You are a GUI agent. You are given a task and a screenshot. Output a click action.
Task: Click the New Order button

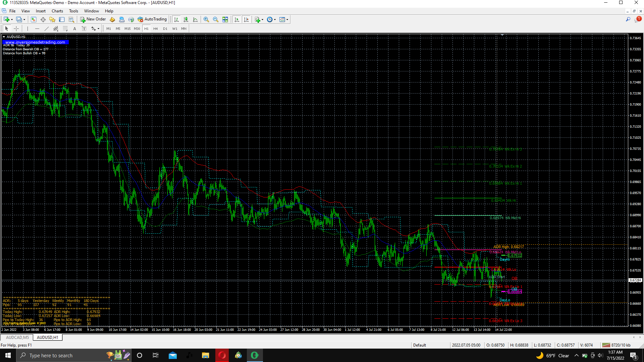(x=93, y=19)
